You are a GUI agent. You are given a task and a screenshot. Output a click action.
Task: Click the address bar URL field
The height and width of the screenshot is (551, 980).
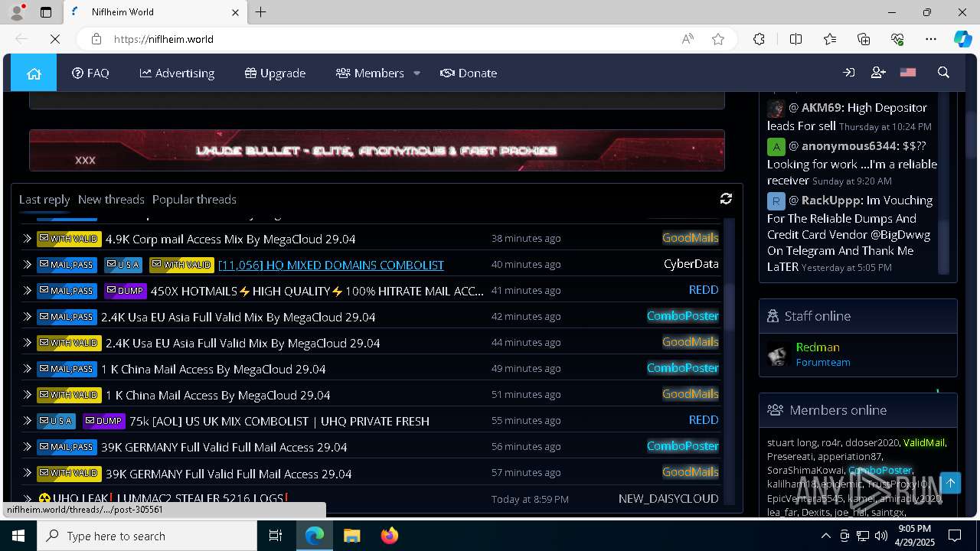[x=390, y=39]
